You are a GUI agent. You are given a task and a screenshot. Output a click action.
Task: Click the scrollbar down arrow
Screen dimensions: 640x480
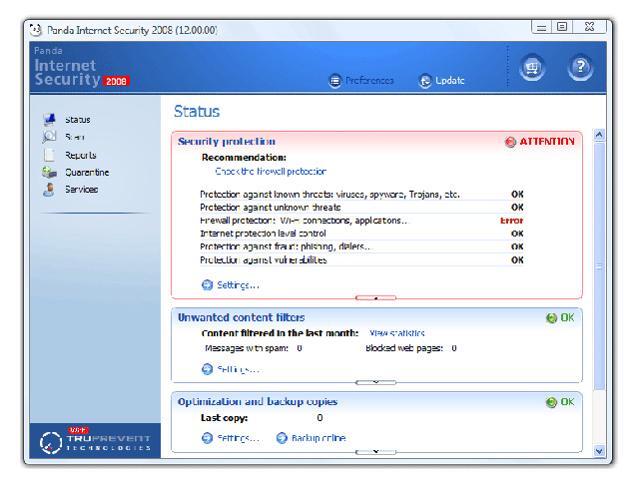(x=599, y=451)
